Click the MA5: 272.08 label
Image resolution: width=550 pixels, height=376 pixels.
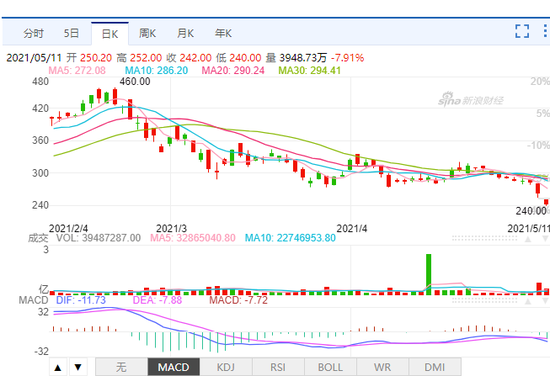77,70
